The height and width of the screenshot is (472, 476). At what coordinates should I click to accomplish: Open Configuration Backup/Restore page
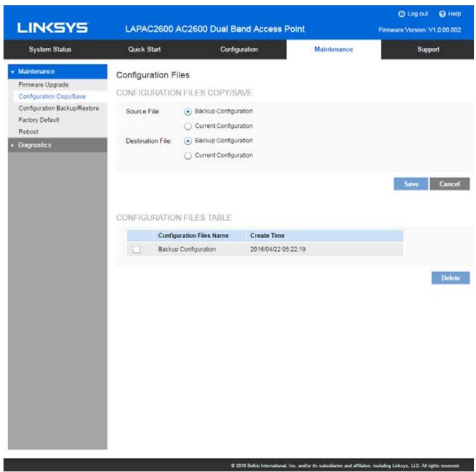pyautogui.click(x=59, y=108)
